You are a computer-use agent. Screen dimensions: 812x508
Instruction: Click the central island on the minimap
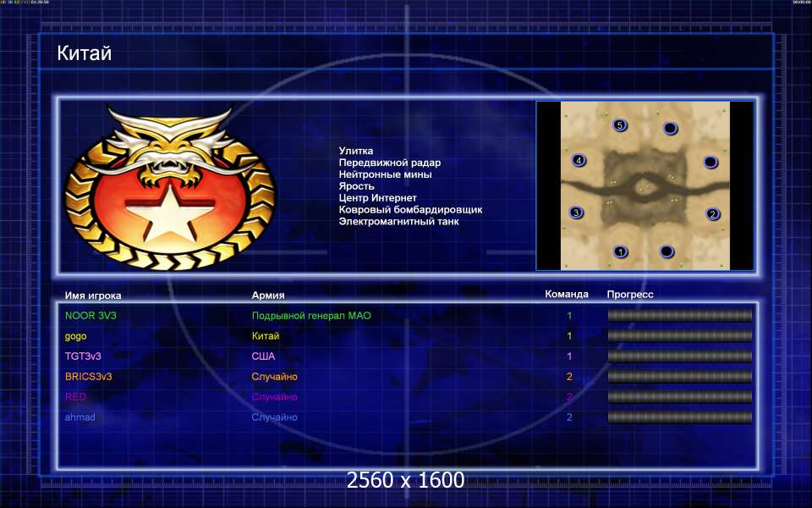(x=645, y=188)
